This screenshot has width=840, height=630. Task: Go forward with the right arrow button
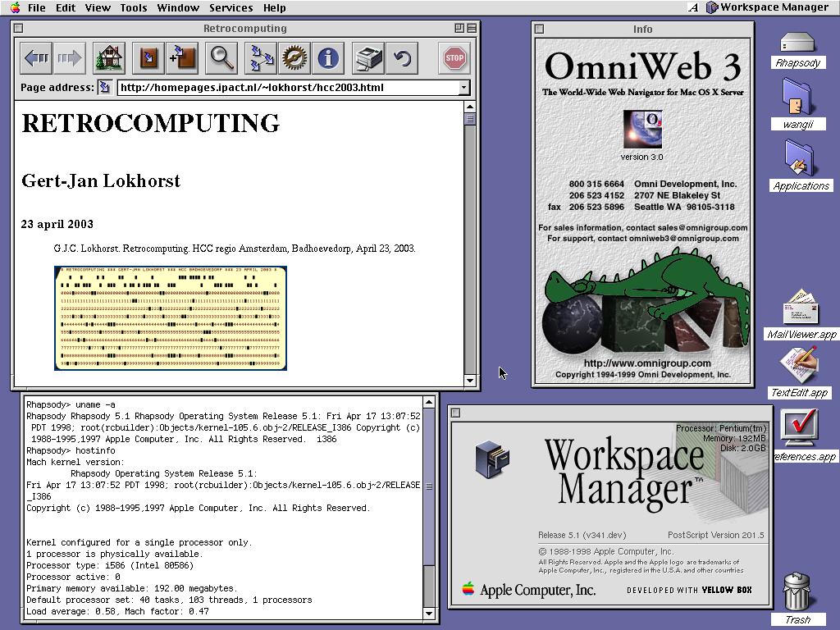(69, 58)
